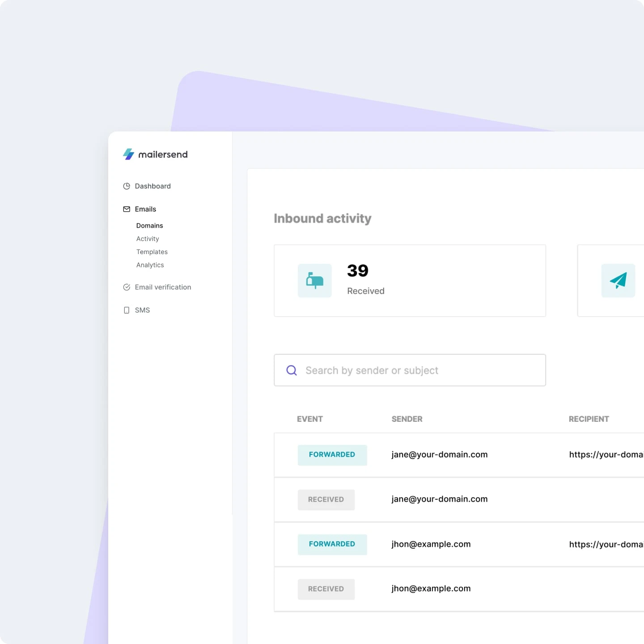Click FORWARDED badge for jhon@example.com
This screenshot has width=644, height=644.
click(332, 544)
